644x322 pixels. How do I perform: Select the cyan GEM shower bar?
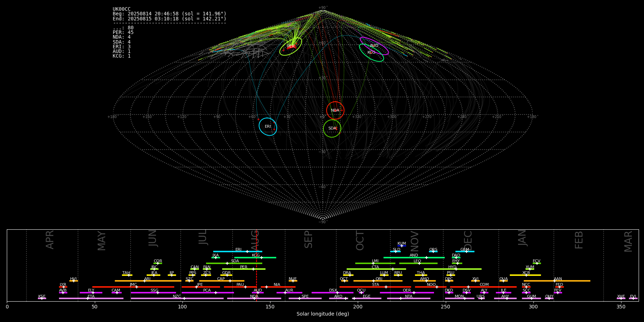point(465,252)
